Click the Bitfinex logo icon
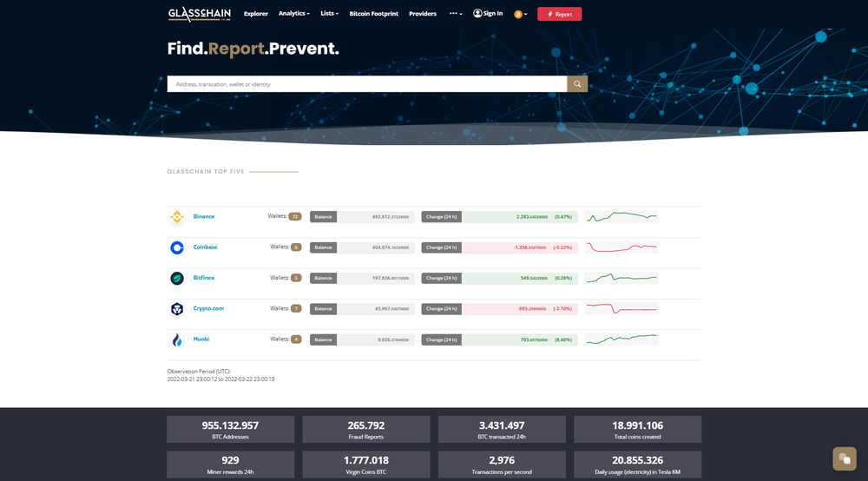This screenshot has width=868, height=481. click(177, 279)
